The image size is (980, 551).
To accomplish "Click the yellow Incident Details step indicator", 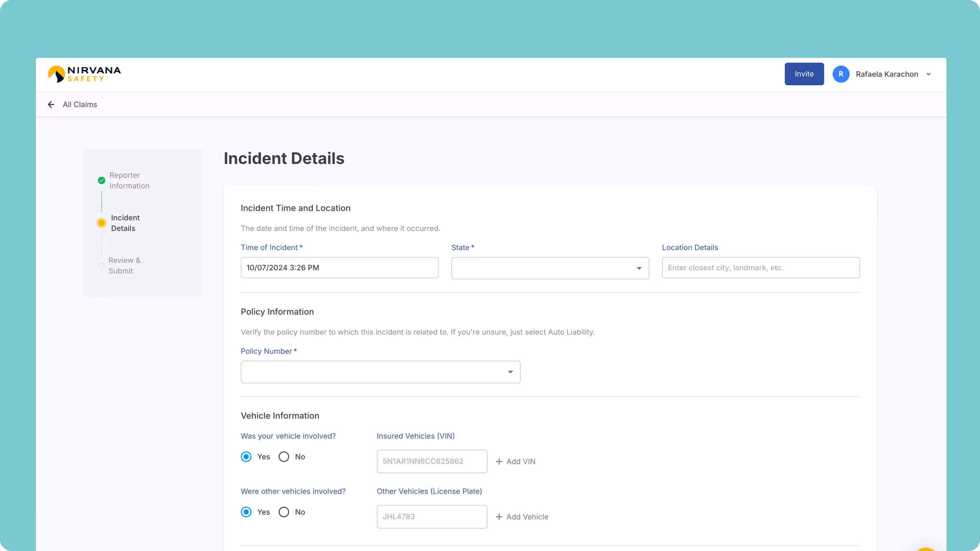I will tap(101, 223).
